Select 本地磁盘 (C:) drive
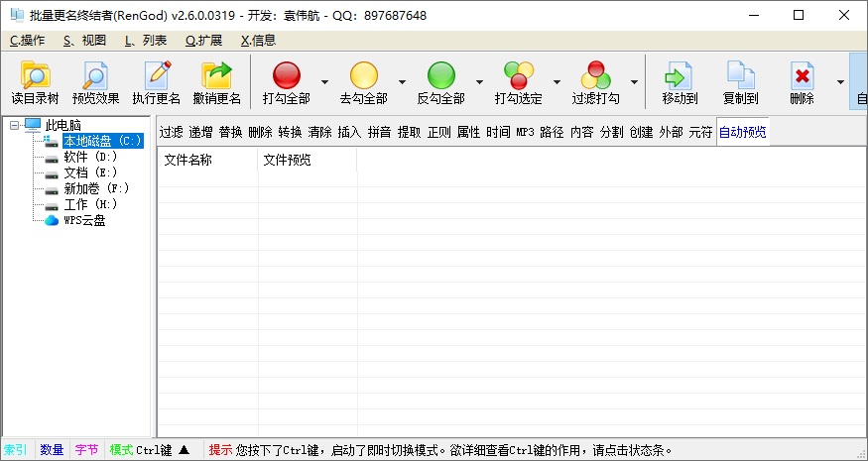Image resolution: width=868 pixels, height=461 pixels. click(x=103, y=141)
